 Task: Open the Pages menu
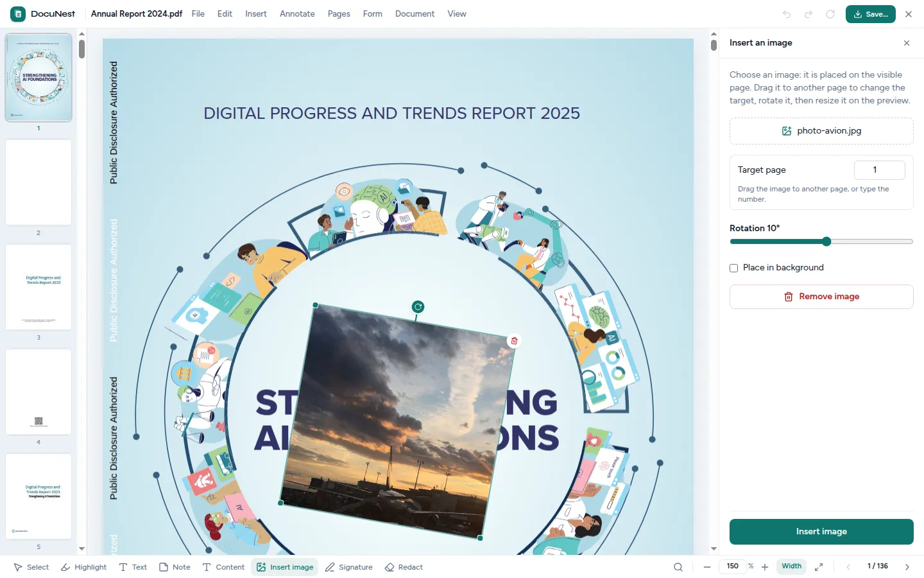click(x=339, y=13)
